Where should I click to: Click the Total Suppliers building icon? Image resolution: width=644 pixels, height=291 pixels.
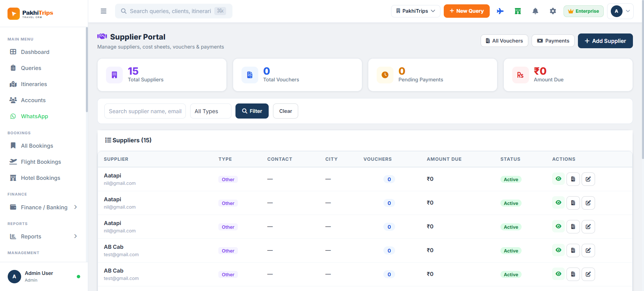114,75
